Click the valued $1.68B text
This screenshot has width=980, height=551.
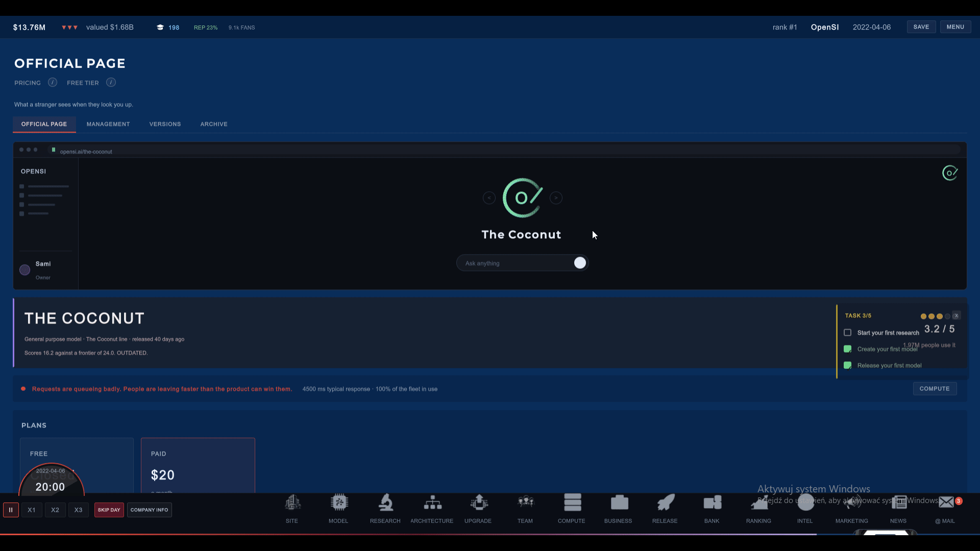pos(110,27)
